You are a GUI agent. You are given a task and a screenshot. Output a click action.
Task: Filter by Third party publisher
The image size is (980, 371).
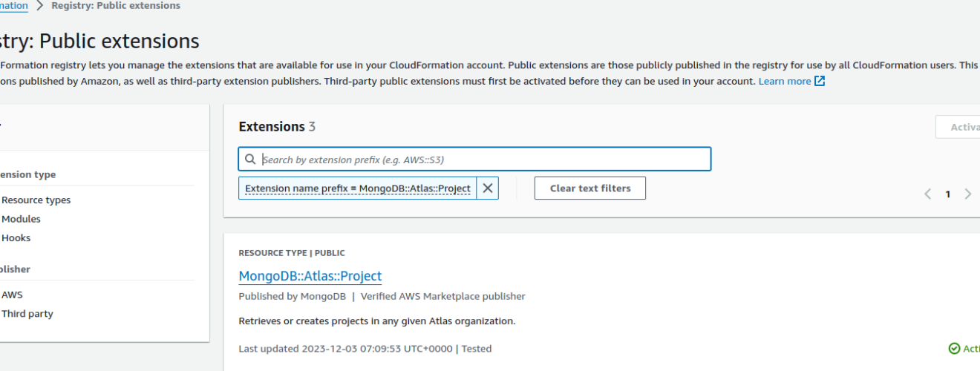[x=27, y=314]
